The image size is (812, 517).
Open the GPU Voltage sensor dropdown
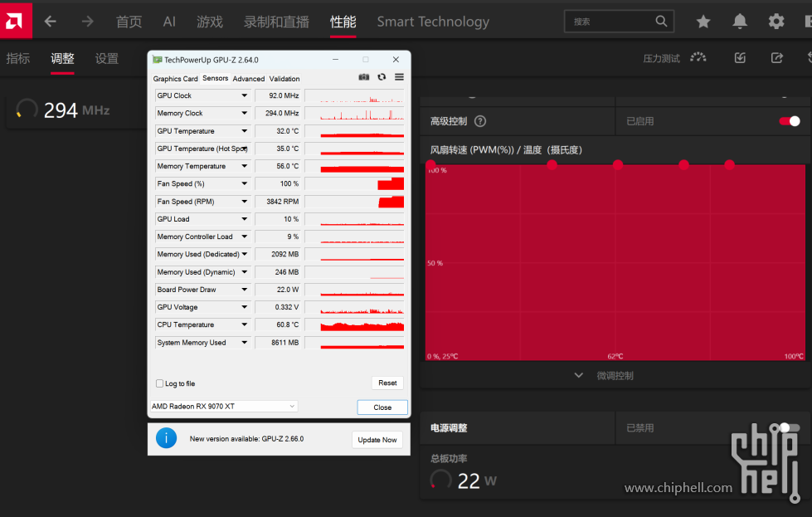[245, 307]
